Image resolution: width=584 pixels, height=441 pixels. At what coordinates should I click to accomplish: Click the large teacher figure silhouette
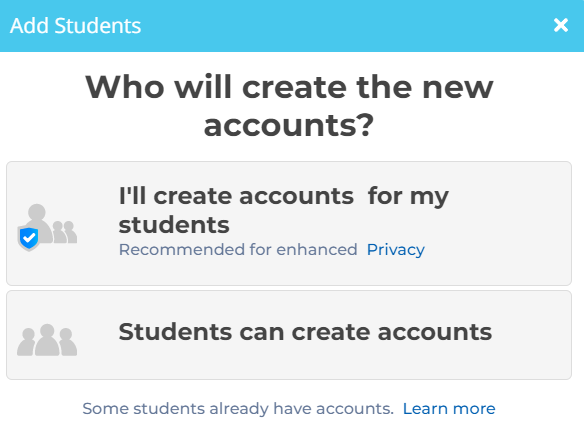pos(37,223)
